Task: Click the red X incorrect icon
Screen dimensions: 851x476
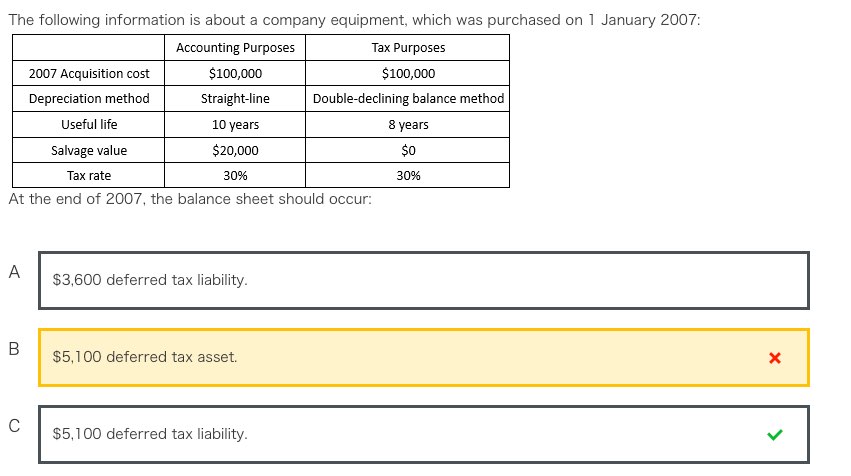Action: click(x=774, y=358)
